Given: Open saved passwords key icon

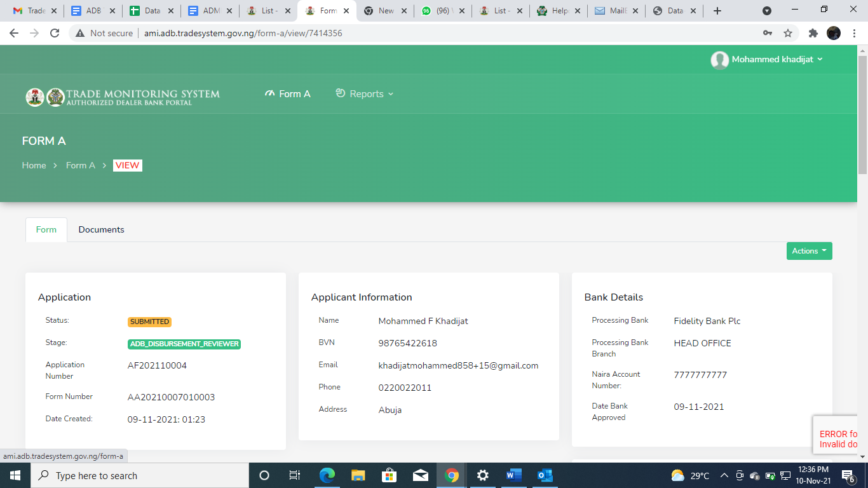Looking at the screenshot, I should click(768, 33).
